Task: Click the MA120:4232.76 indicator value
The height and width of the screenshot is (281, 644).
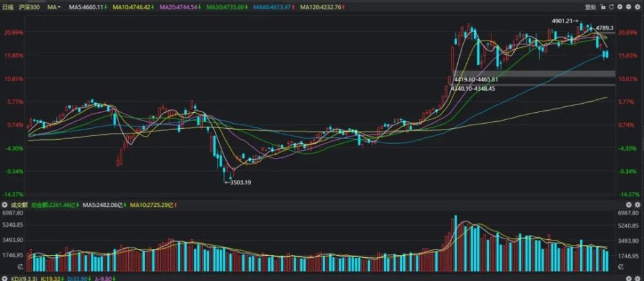Action: (x=320, y=6)
